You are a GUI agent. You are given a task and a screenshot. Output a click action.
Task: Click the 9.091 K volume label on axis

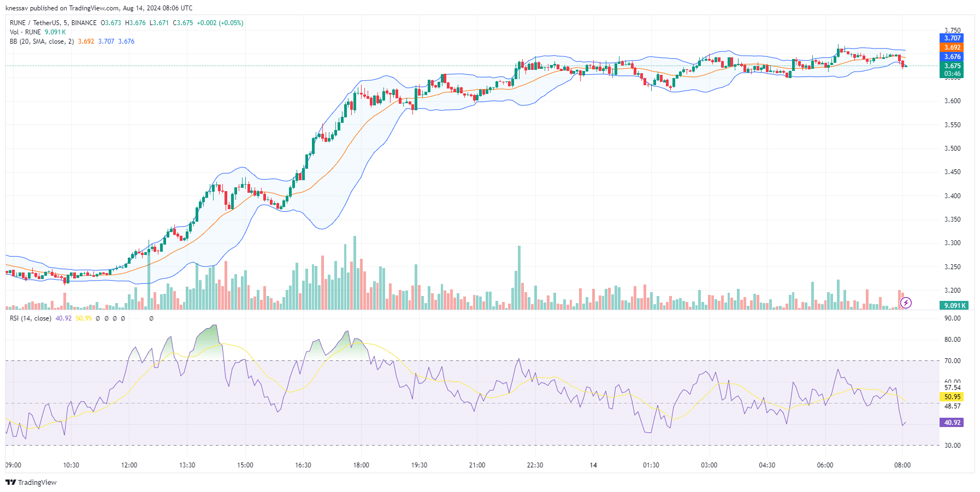954,306
